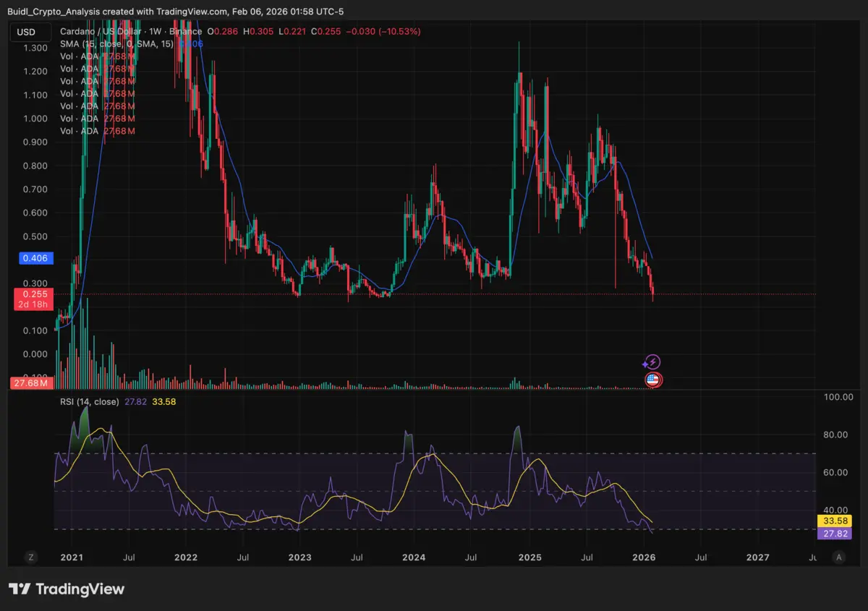This screenshot has width=868, height=611.
Task: Open the USD currency selector
Action: [x=27, y=32]
